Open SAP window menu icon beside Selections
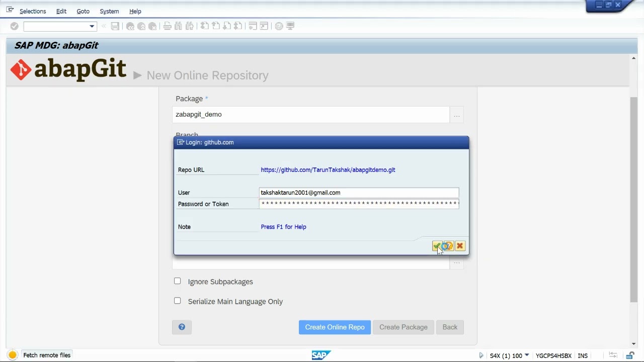Viewport: 644px width, 362px height. (10, 10)
